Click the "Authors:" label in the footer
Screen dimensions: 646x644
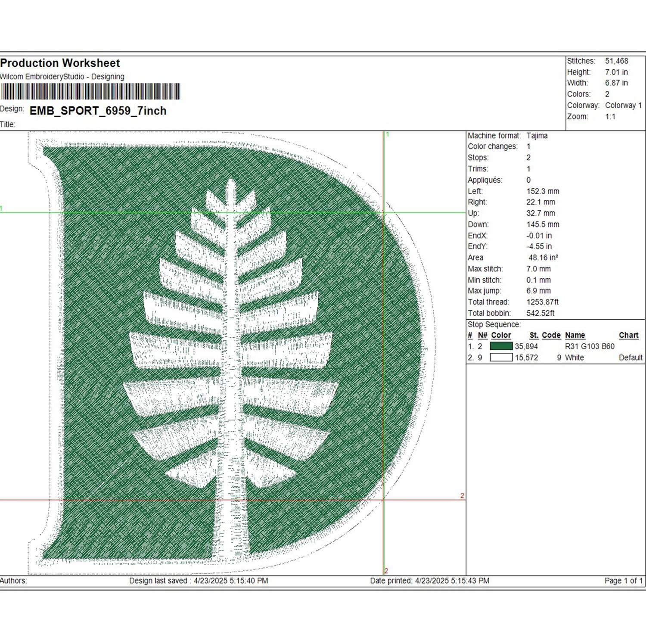(13, 581)
